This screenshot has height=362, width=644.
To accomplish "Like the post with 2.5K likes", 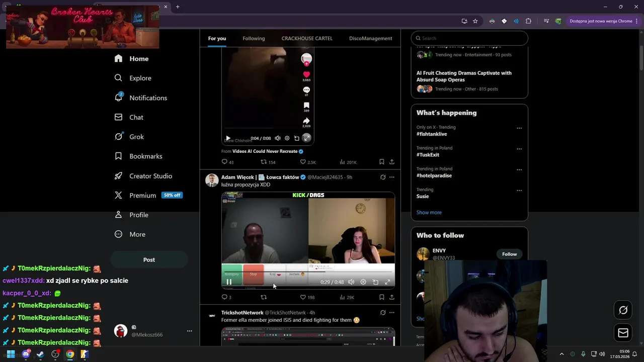I will pos(303,162).
